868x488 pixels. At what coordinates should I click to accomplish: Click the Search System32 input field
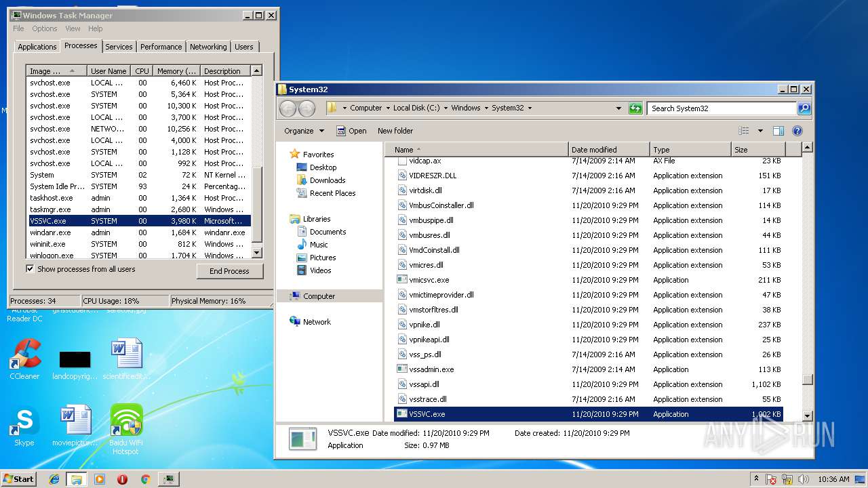pyautogui.click(x=722, y=108)
